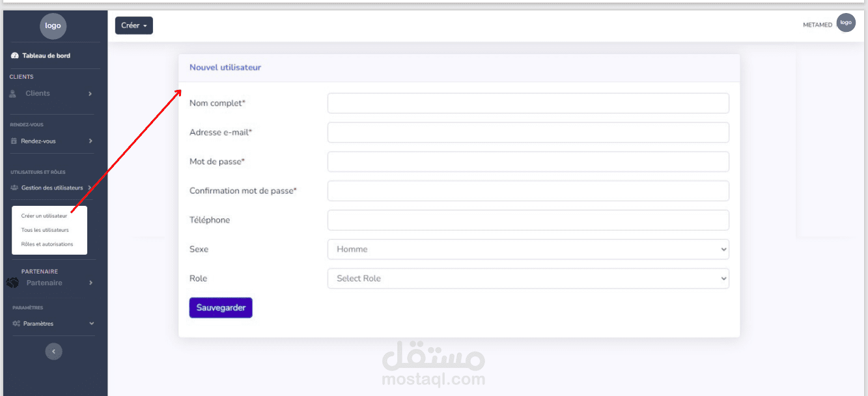The height and width of the screenshot is (396, 868).
Task: Open the Rendez-vous menu label
Action: click(38, 141)
